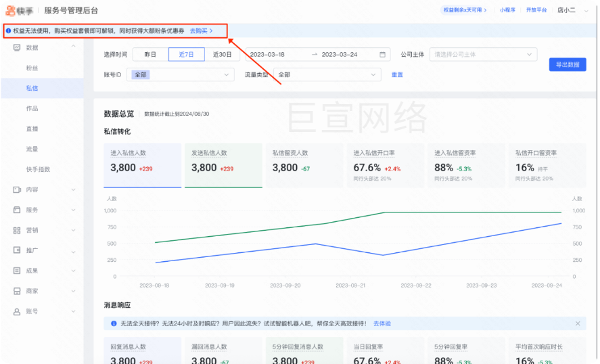
Task: Expand the 推广 sidebar section
Action: (x=74, y=252)
